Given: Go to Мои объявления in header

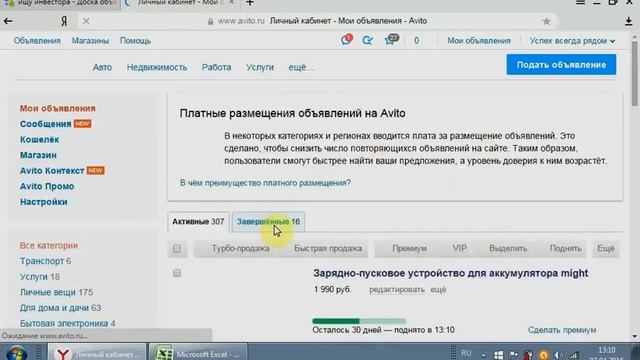Looking at the screenshot, I should pos(479,41).
